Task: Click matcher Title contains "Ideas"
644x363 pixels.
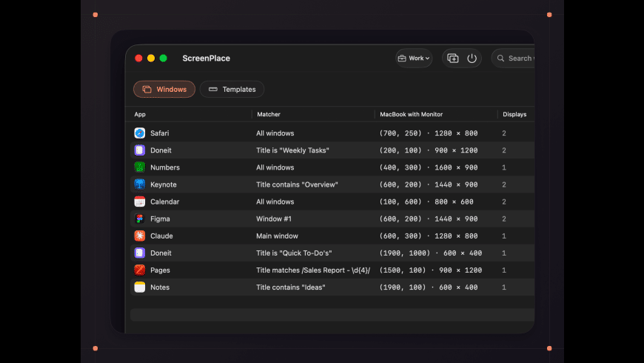Action: [x=291, y=287]
